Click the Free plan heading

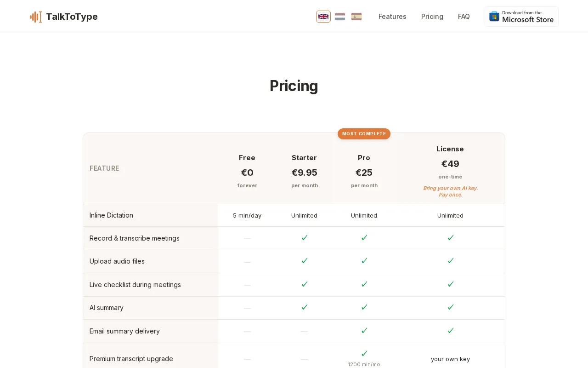[x=247, y=158]
